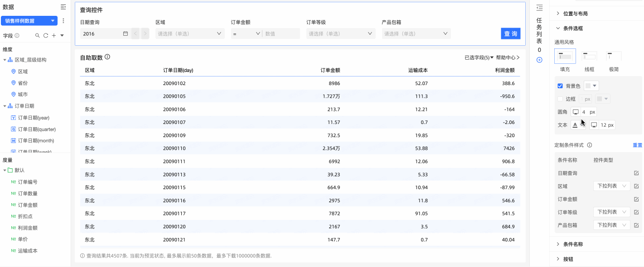Click the table cell 20090110
This screenshot has height=267, width=644.
click(174, 148)
